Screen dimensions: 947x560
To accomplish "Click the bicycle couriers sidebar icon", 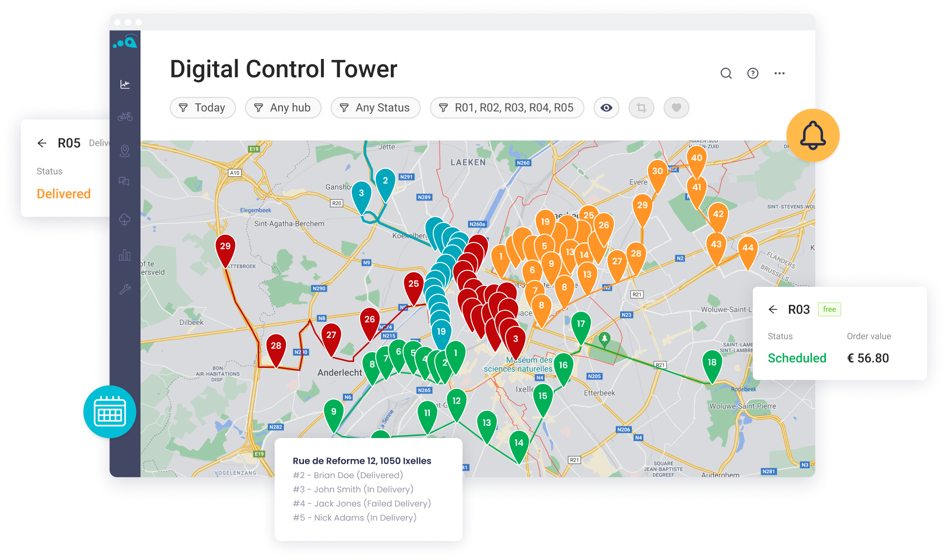I will [125, 117].
